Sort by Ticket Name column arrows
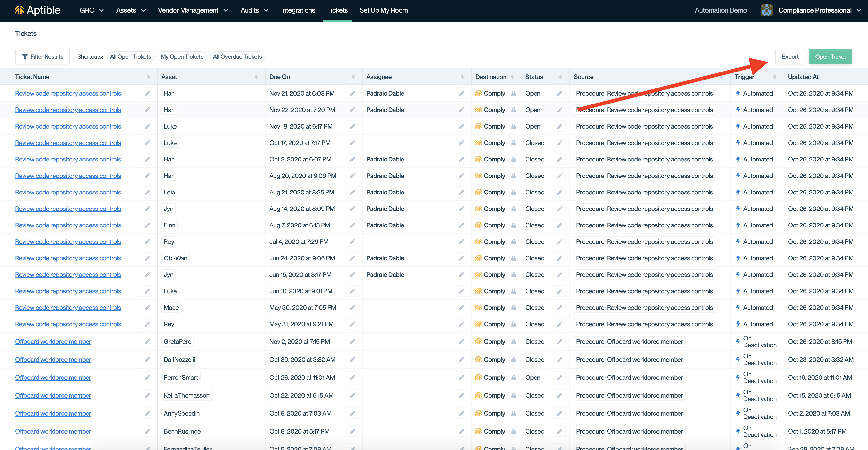 coord(148,77)
